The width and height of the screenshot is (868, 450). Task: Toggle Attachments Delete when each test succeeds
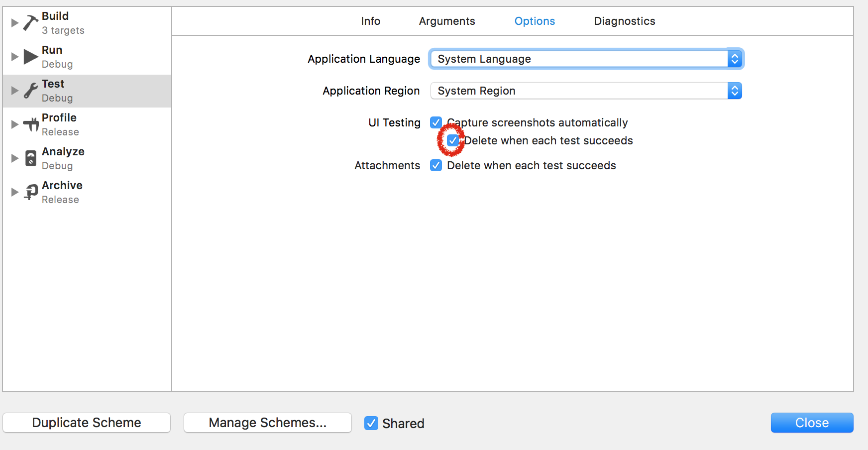436,165
